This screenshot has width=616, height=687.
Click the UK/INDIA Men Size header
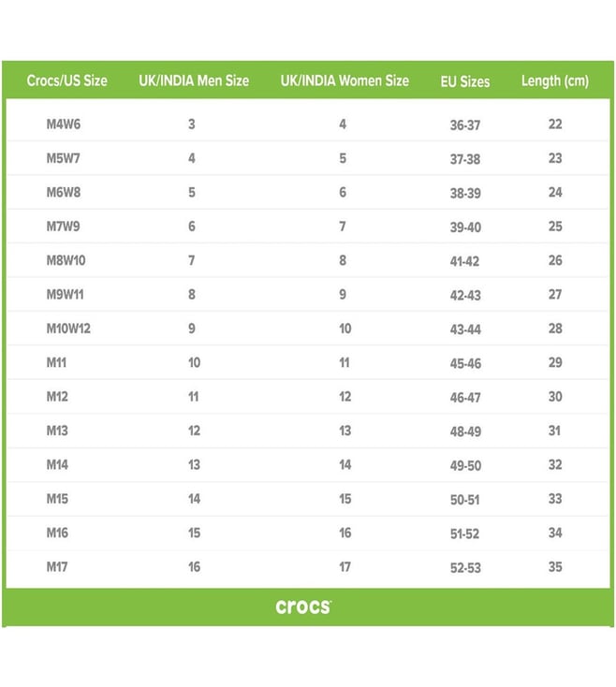[194, 80]
